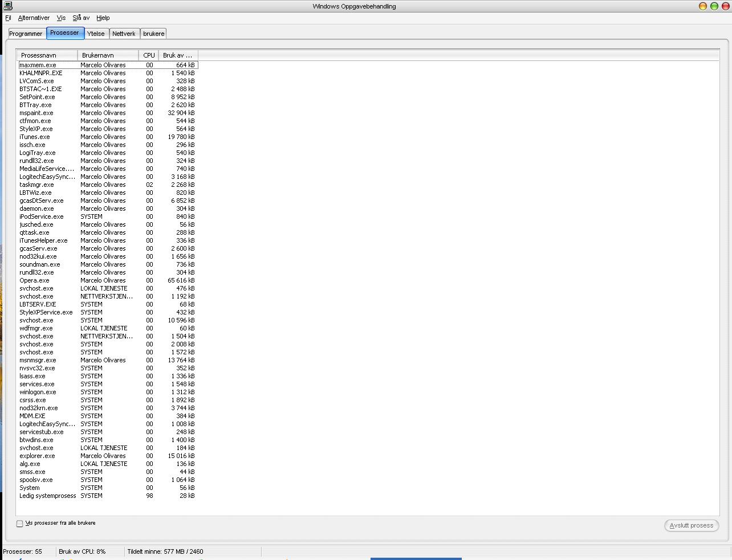Select the nod32krn.exe process
Image resolution: width=732 pixels, height=560 pixels.
click(x=108, y=408)
